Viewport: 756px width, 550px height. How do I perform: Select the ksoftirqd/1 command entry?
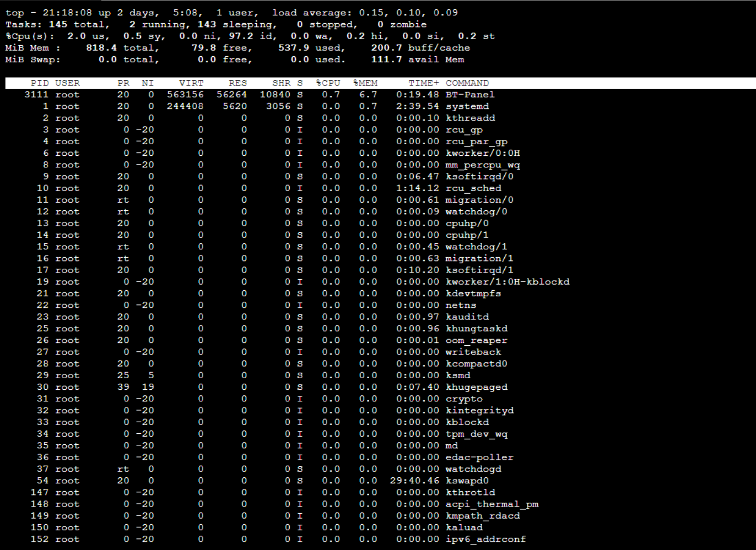click(x=479, y=270)
